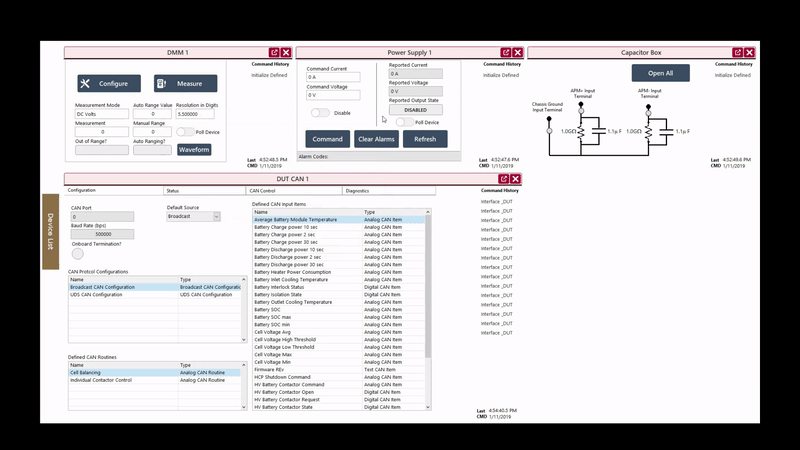
Task: Select the Cell Balancing routine
Action: point(155,372)
